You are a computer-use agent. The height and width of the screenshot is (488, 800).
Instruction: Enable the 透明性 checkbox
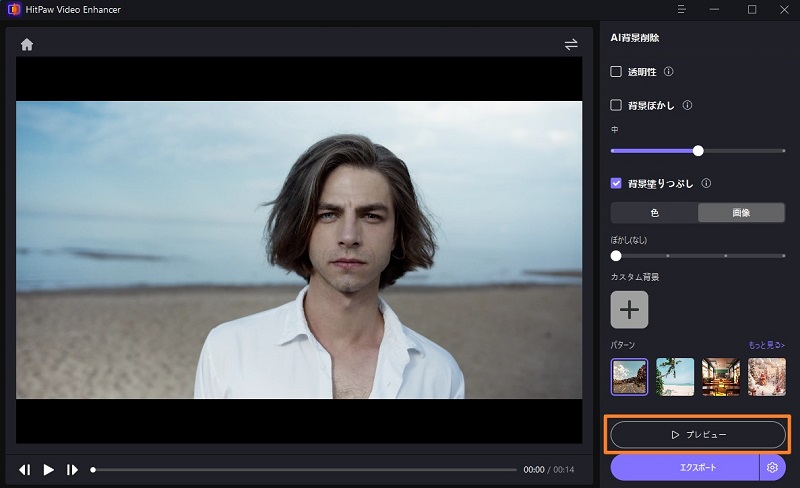[x=616, y=72]
